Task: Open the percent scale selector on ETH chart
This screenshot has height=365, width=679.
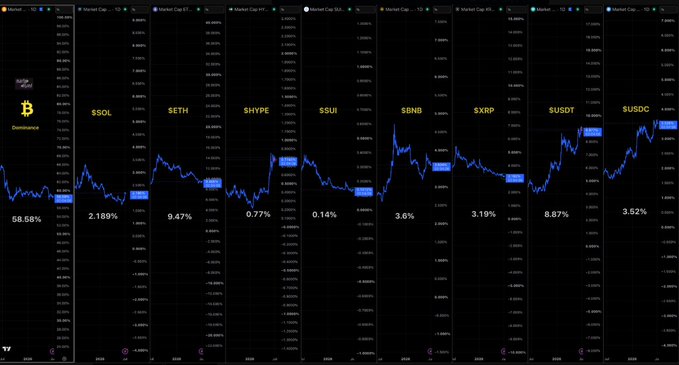Action: coord(213,10)
